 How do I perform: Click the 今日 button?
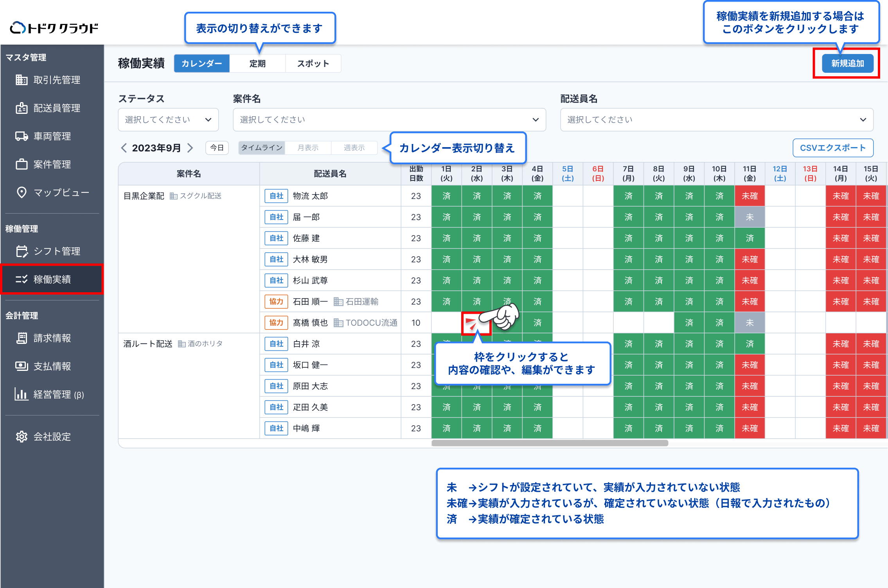(x=217, y=148)
